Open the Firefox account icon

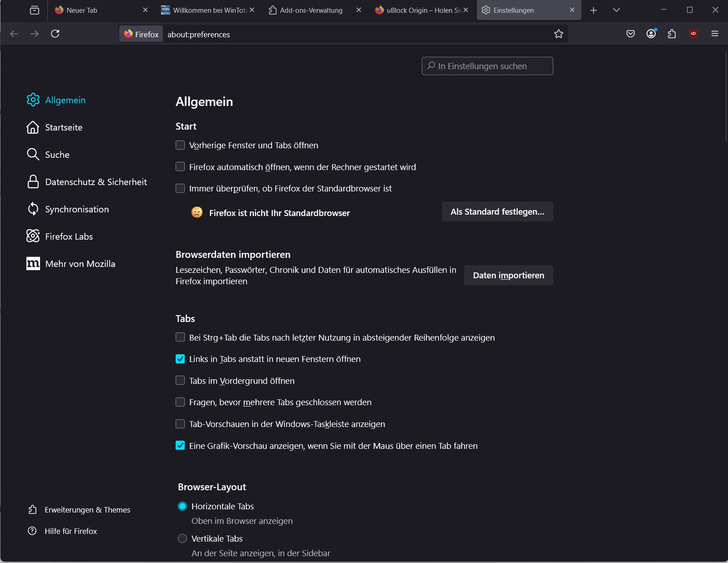pos(651,34)
